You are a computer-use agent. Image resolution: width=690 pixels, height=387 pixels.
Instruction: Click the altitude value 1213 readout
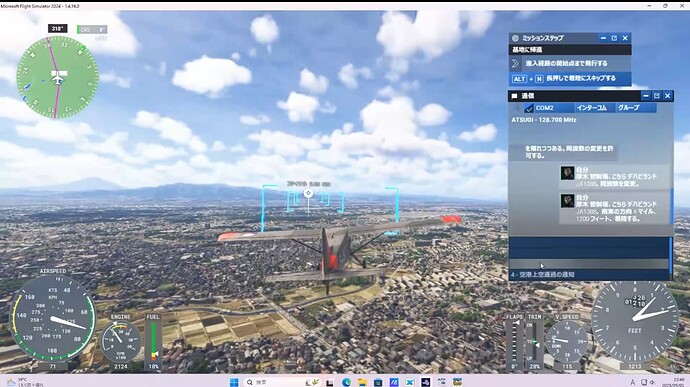click(x=635, y=366)
